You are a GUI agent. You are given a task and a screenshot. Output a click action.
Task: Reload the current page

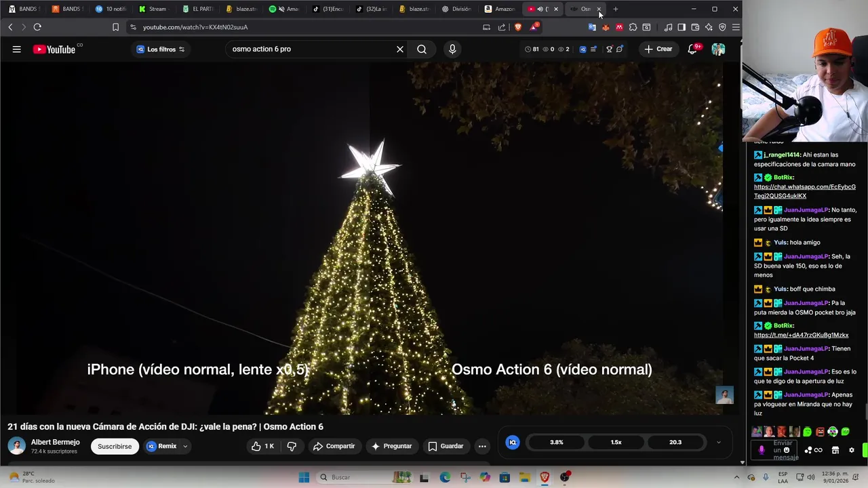coord(37,27)
